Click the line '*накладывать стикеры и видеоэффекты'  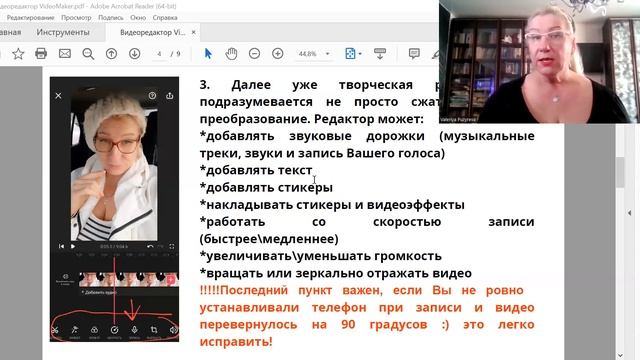pos(332,204)
